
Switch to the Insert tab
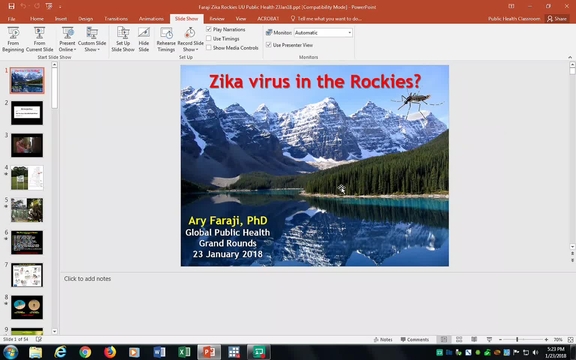click(61, 19)
